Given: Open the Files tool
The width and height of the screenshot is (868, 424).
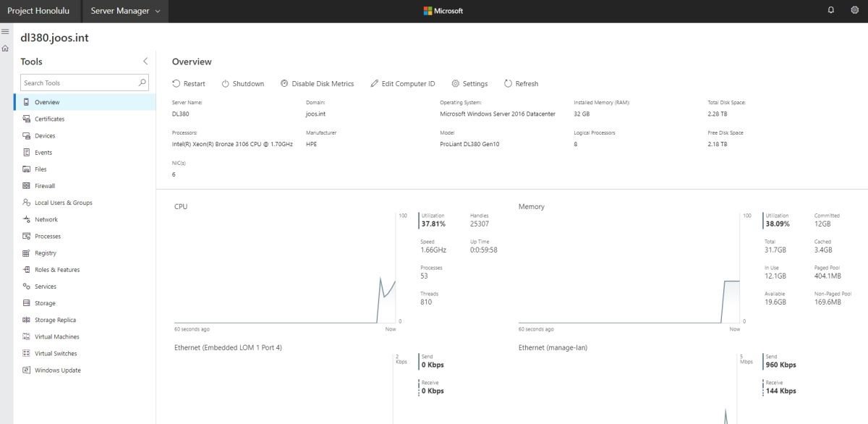Looking at the screenshot, I should (x=39, y=169).
